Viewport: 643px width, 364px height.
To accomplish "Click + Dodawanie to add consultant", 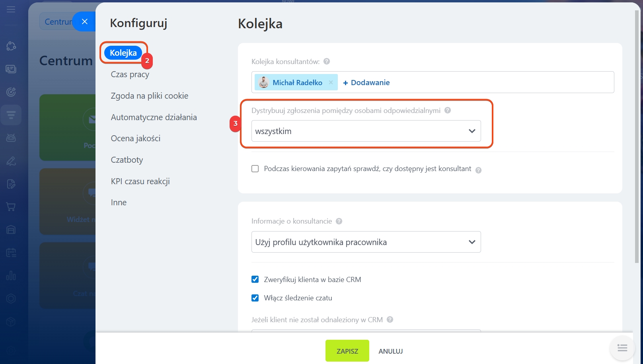I will click(x=366, y=82).
